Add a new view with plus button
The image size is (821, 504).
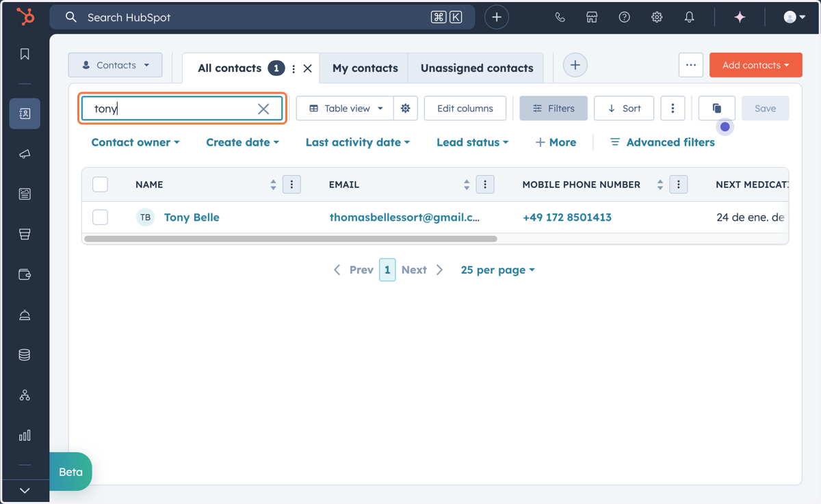pyautogui.click(x=575, y=65)
